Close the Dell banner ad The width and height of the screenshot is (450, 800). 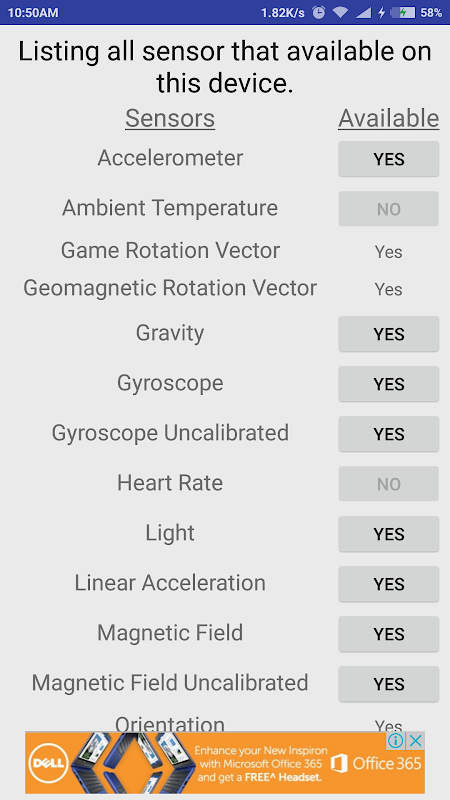pos(416,740)
